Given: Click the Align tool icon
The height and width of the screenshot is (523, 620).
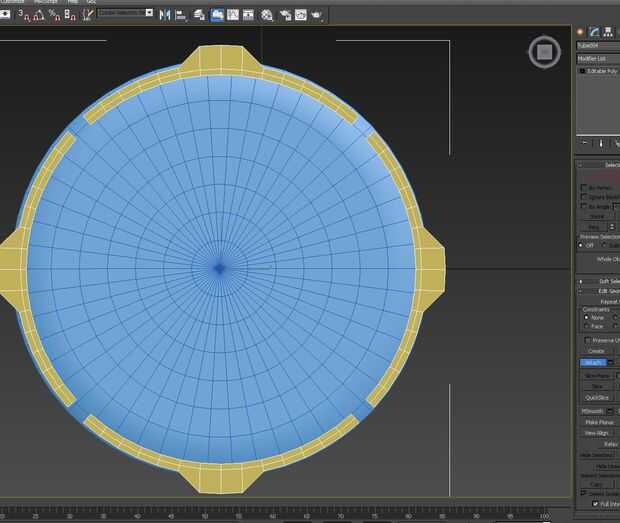Looking at the screenshot, I should click(x=182, y=15).
